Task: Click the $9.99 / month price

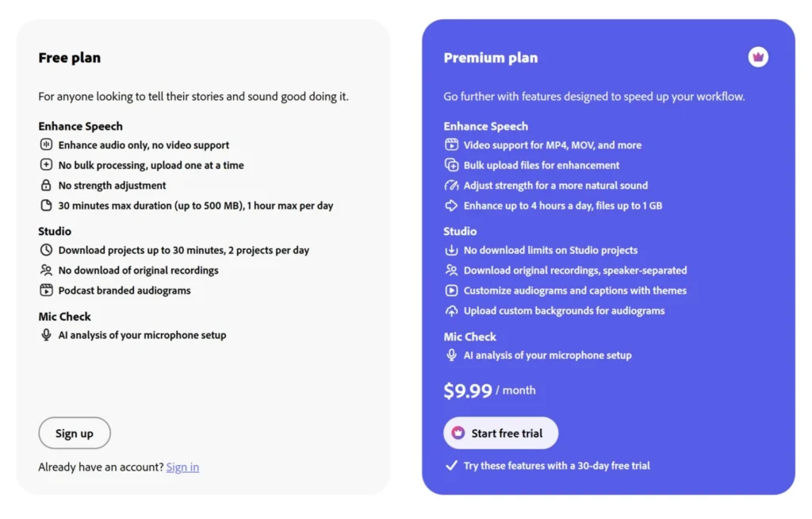Action: (489, 390)
